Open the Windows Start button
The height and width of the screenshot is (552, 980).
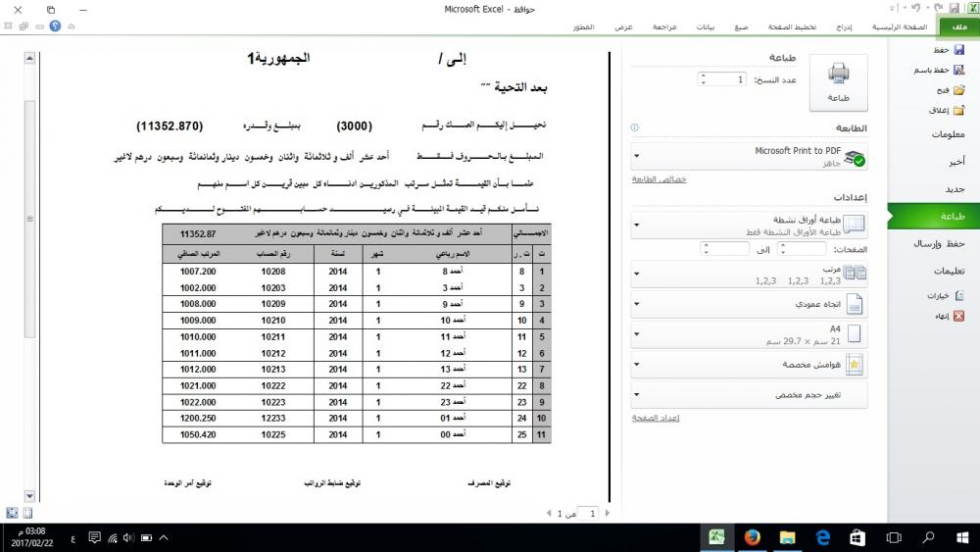coord(962,537)
